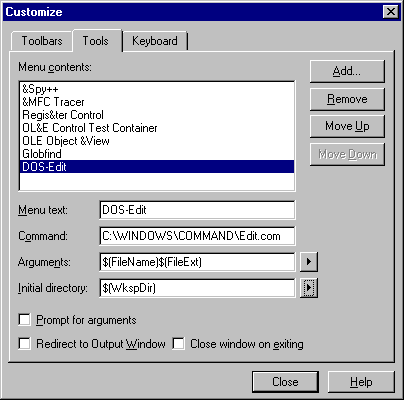Click into the Command path field
This screenshot has height=400, width=404.
pos(197,236)
